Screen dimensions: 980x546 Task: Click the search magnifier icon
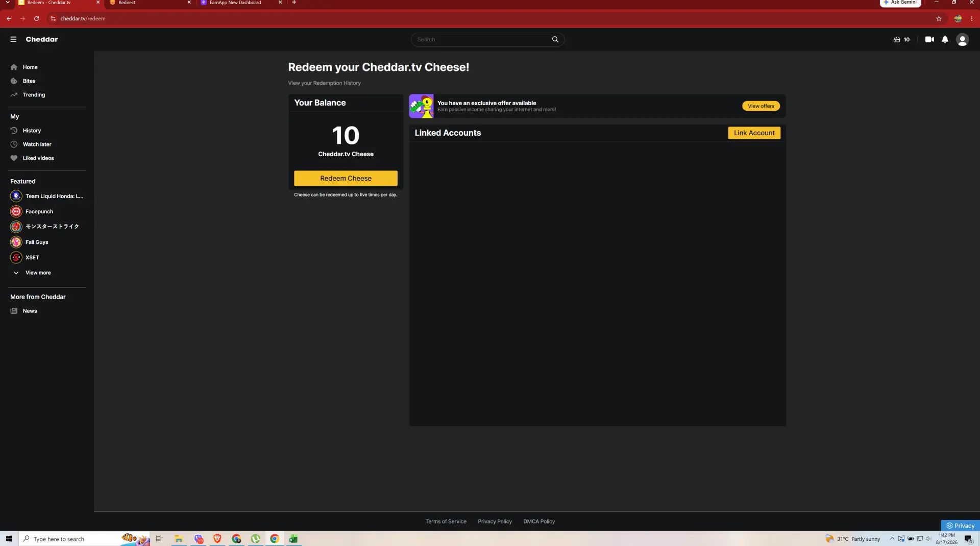tap(555, 39)
